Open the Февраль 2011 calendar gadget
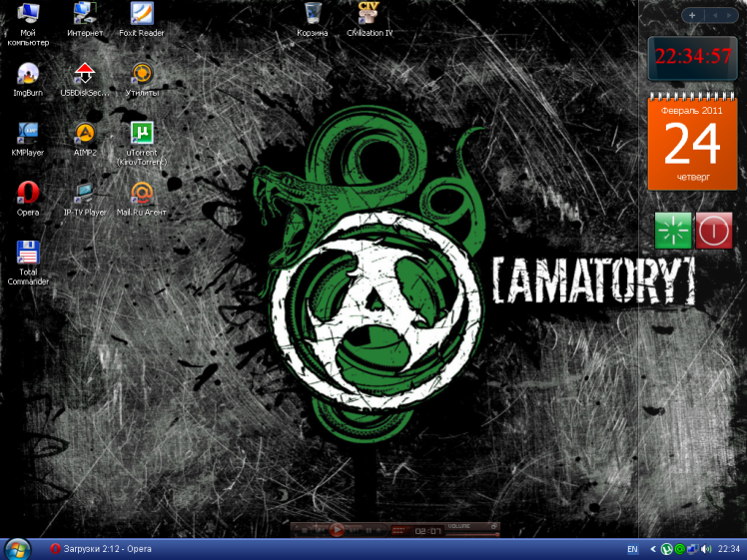747x560 pixels. pos(692,142)
